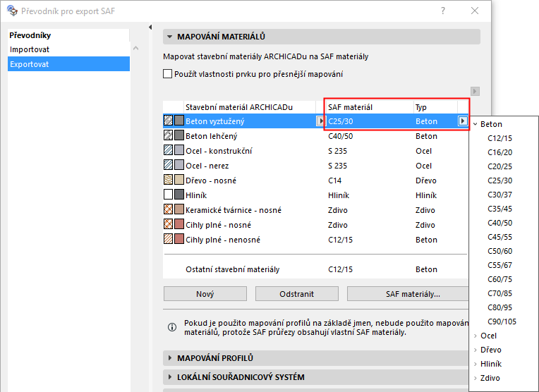The image size is (539, 392).
Task: Choose C40/50 from the Beton popup list
Action: click(499, 223)
